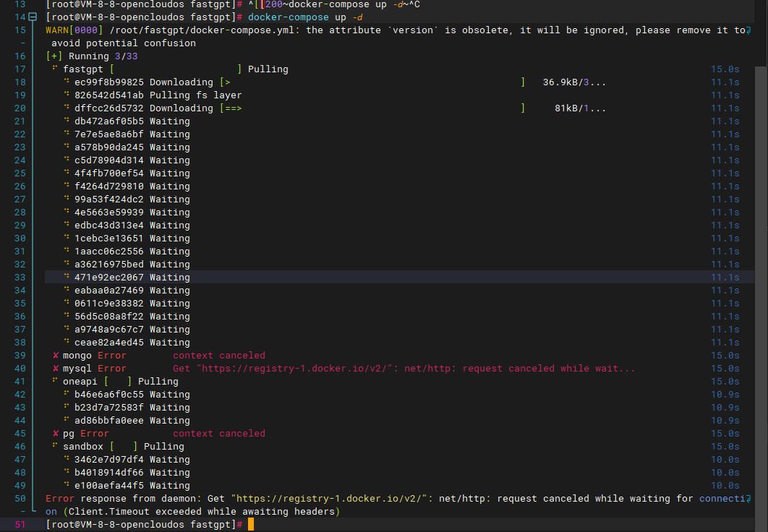Click '(Client.Timeout exceeded while awaiting headers)' text
Screen dimensions: 768x532
tap(201, 512)
